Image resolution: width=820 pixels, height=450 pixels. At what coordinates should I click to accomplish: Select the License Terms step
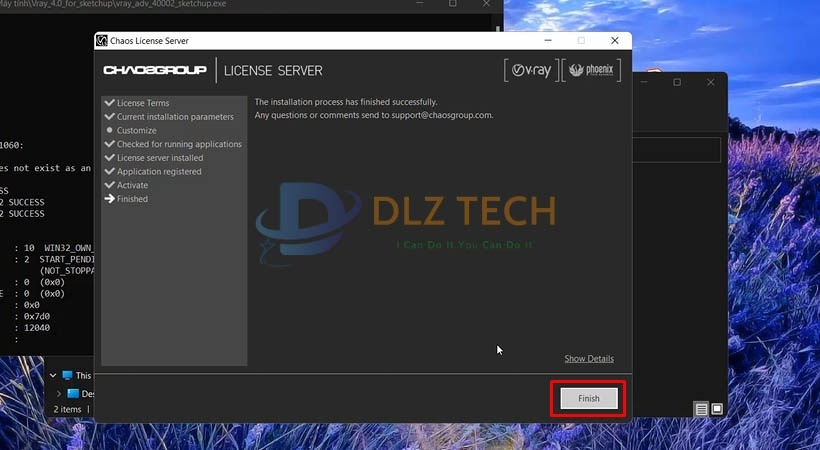[x=143, y=103]
